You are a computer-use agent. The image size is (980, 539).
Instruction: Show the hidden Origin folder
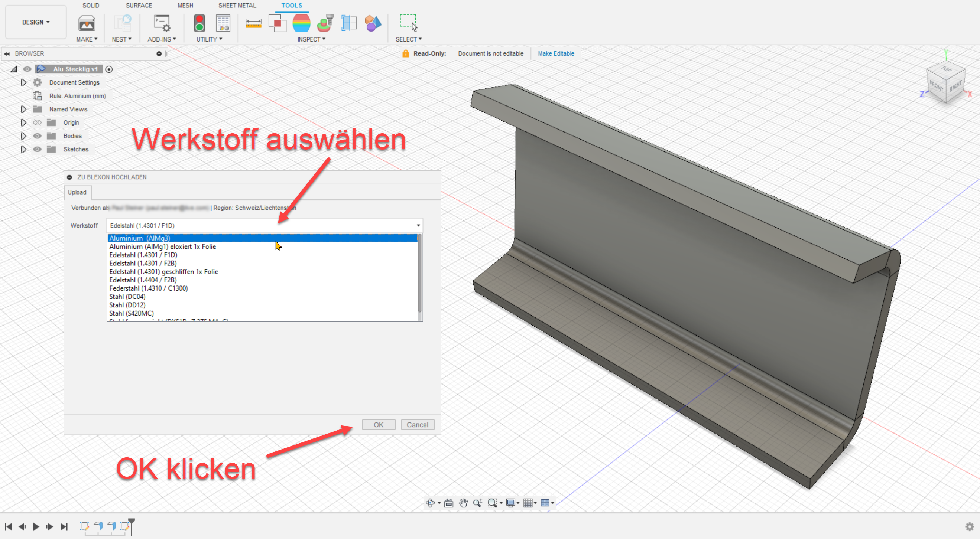(x=37, y=123)
